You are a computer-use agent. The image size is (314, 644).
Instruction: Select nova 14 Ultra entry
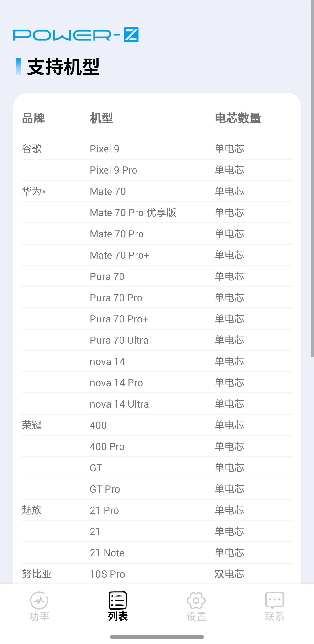pos(119,404)
